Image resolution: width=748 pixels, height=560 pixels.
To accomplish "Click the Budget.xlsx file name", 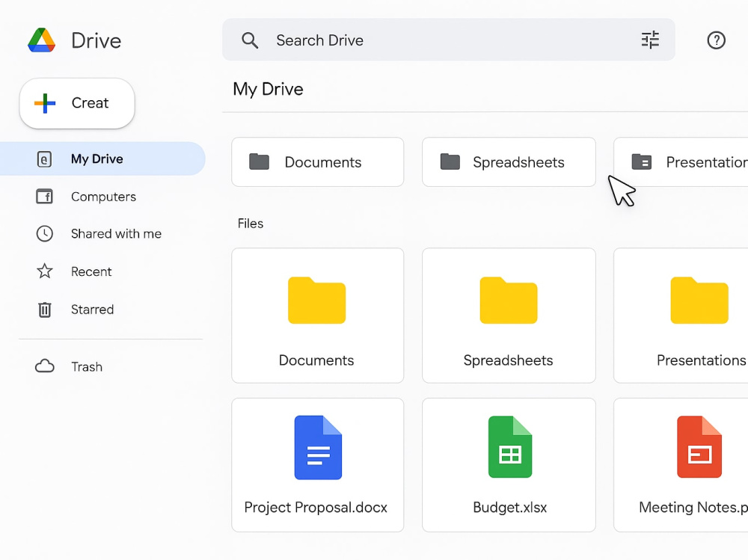I will tap(510, 508).
